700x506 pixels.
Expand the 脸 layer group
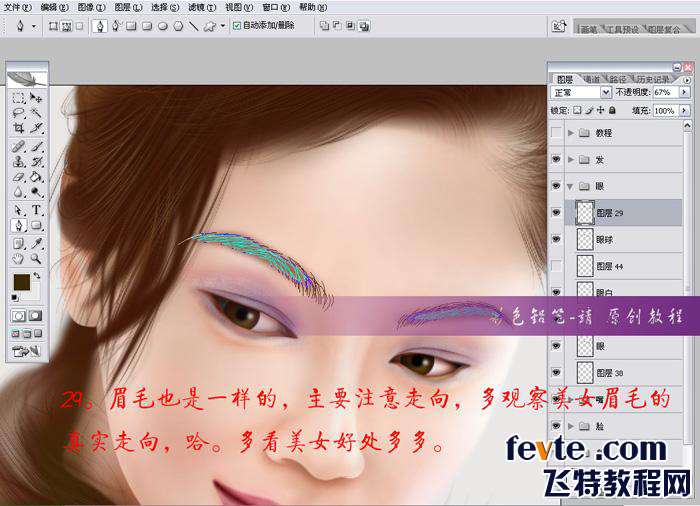pos(571,426)
